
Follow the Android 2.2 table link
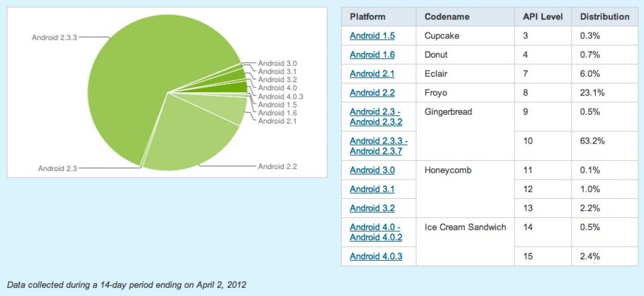point(372,93)
